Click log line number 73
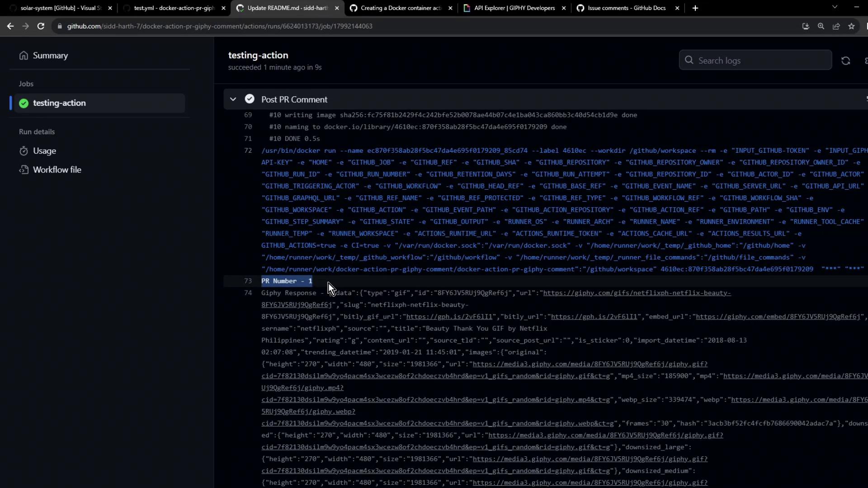The width and height of the screenshot is (868, 488). [x=248, y=281]
